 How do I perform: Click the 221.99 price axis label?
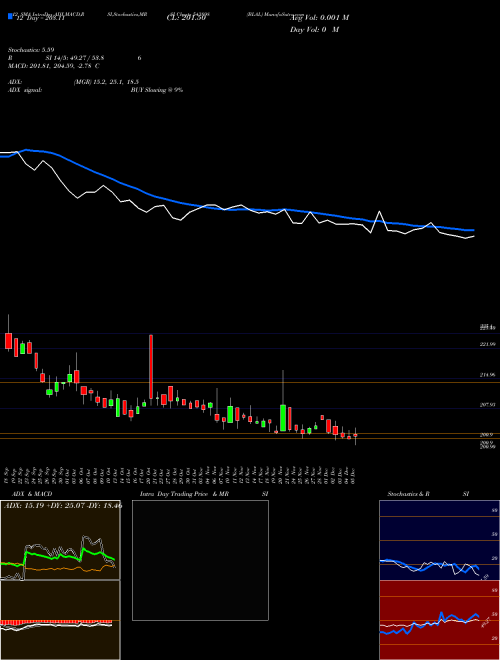point(487,344)
